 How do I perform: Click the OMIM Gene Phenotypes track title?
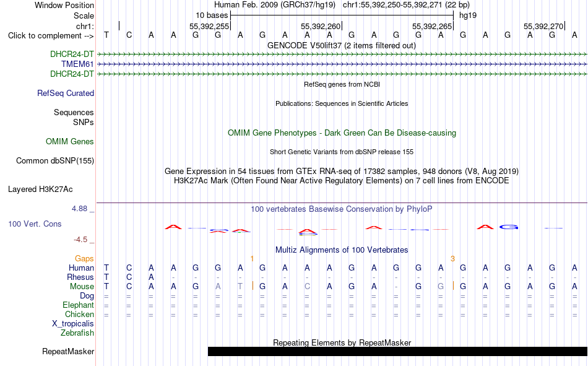(x=342, y=133)
